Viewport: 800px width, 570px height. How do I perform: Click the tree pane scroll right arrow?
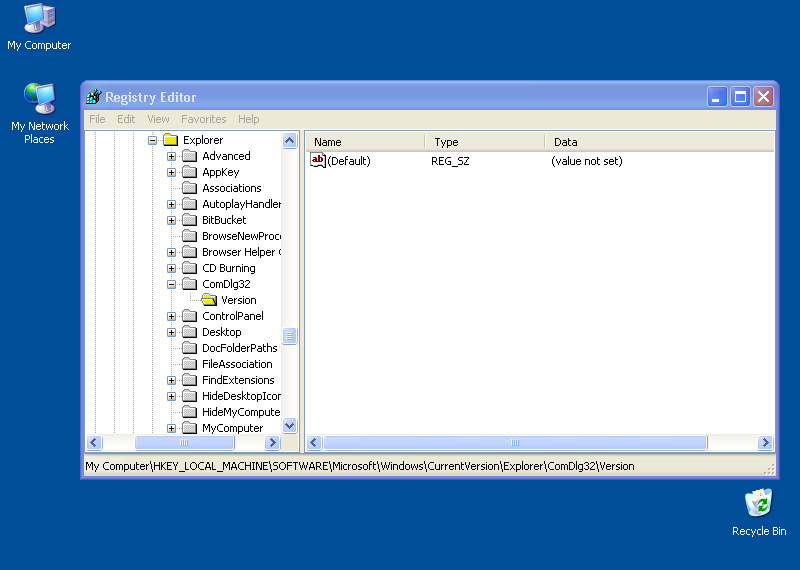pos(272,442)
